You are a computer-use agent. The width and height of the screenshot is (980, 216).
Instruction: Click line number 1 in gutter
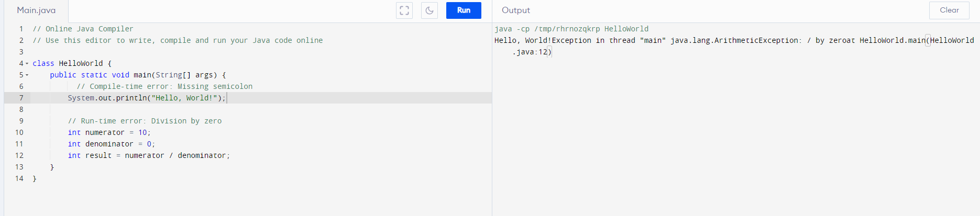point(21,29)
